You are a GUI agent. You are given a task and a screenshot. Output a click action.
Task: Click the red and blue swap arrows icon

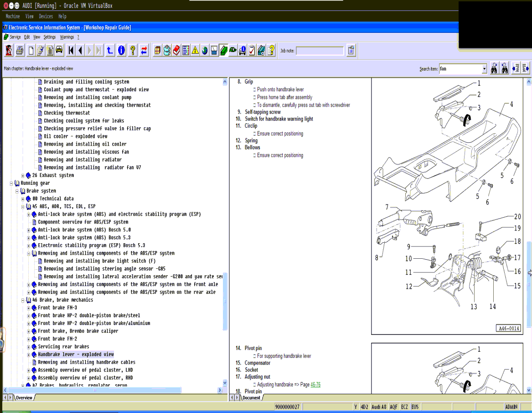click(144, 51)
